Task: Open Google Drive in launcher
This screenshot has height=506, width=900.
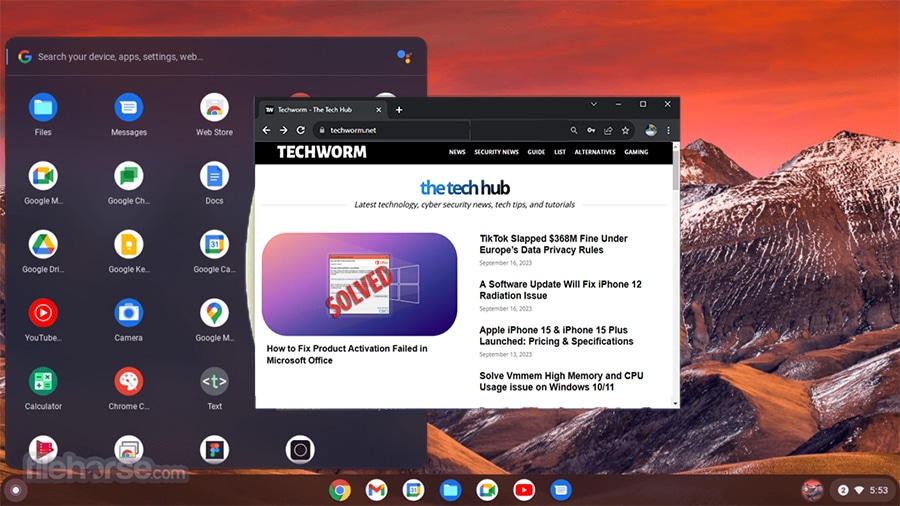Action: [43, 245]
